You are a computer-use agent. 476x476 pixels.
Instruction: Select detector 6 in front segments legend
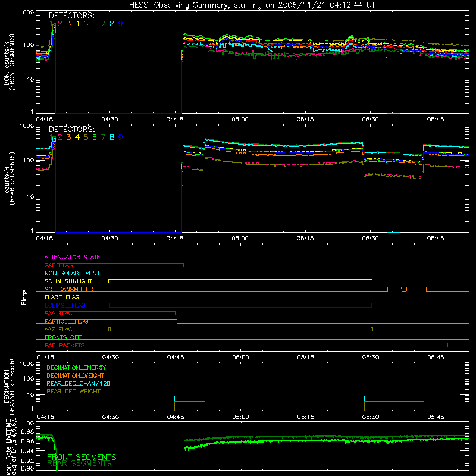(95, 24)
